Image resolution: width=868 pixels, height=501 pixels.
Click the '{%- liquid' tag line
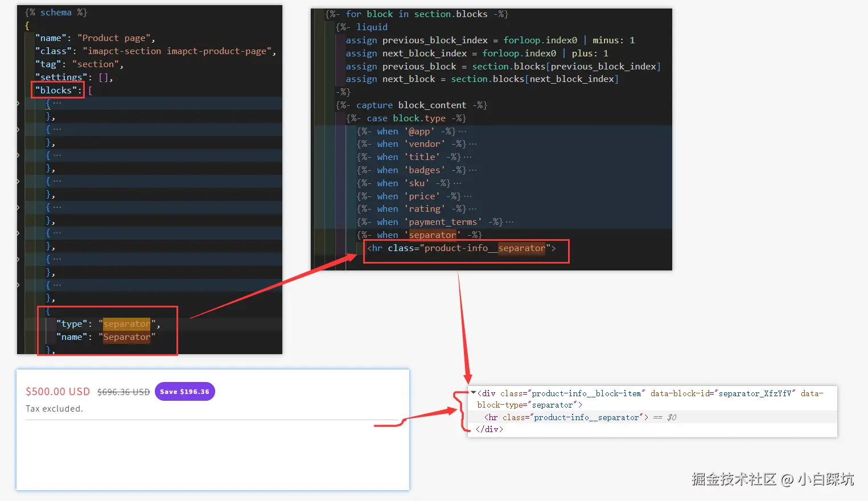[x=361, y=27]
